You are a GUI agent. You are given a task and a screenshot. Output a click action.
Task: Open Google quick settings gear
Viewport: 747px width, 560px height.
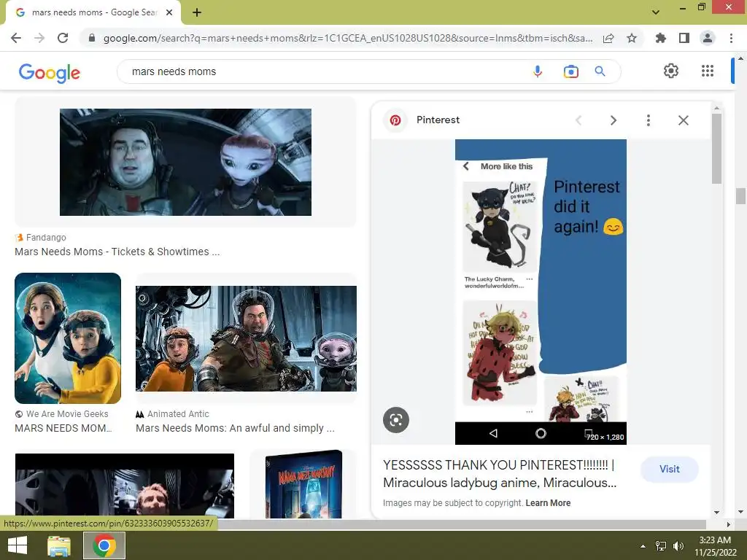(671, 71)
